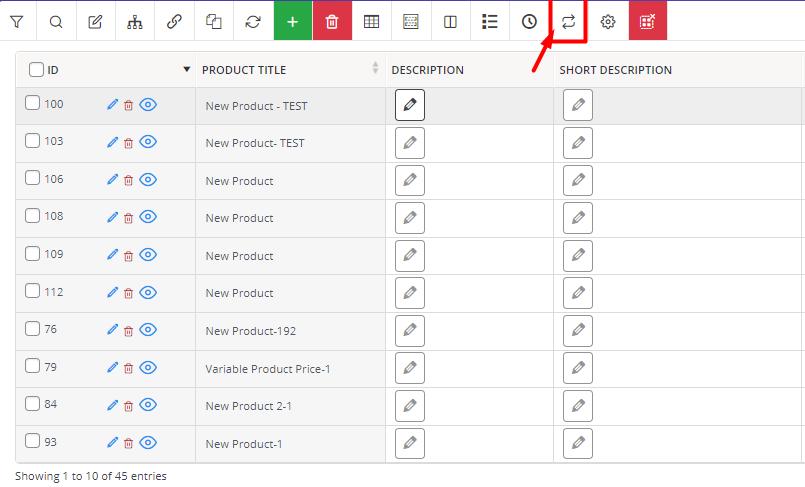
Task: Sort by Product Title column arrows
Action: (375, 68)
